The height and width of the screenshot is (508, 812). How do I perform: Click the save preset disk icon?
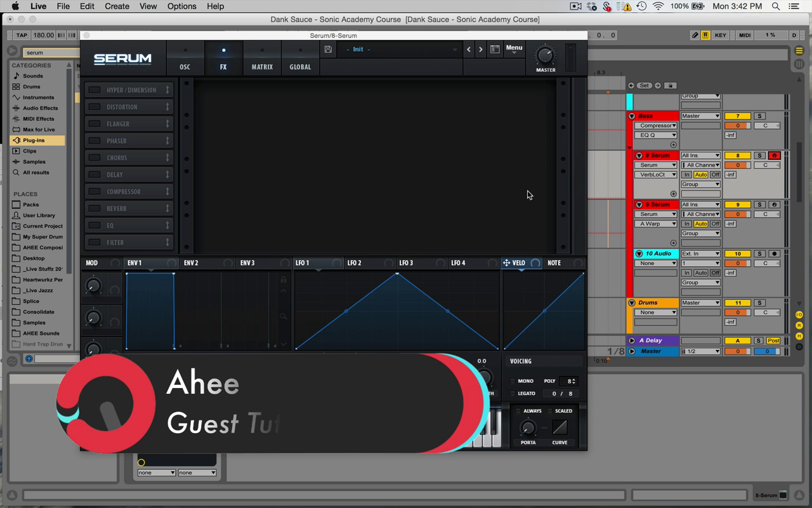coord(328,50)
